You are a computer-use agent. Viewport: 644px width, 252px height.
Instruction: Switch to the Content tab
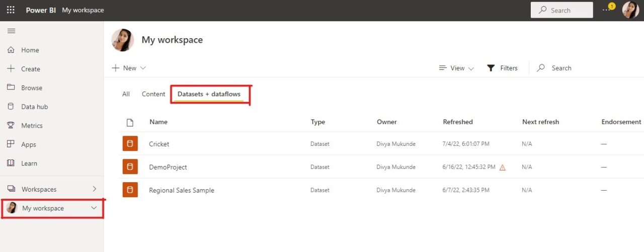coord(153,94)
